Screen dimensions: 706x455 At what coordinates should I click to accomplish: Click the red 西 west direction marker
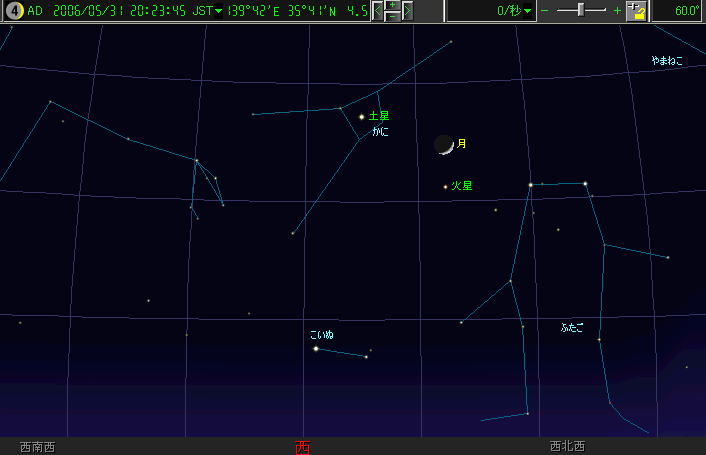pyautogui.click(x=303, y=447)
